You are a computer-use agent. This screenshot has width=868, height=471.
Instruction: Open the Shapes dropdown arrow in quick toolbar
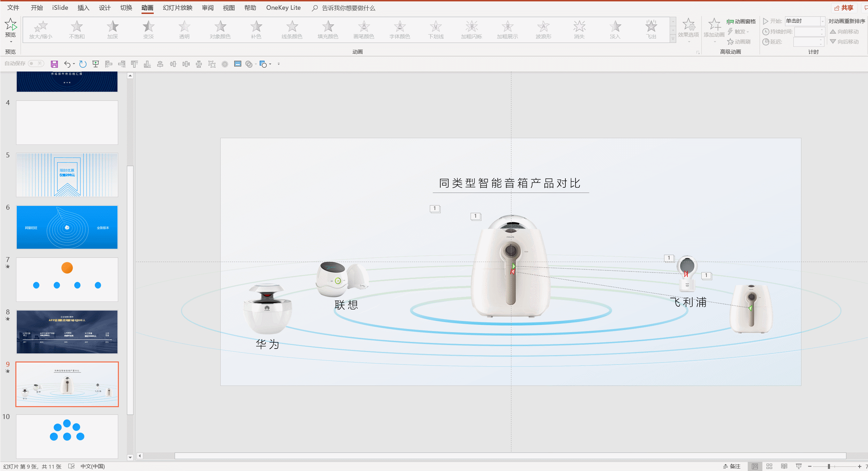[270, 64]
